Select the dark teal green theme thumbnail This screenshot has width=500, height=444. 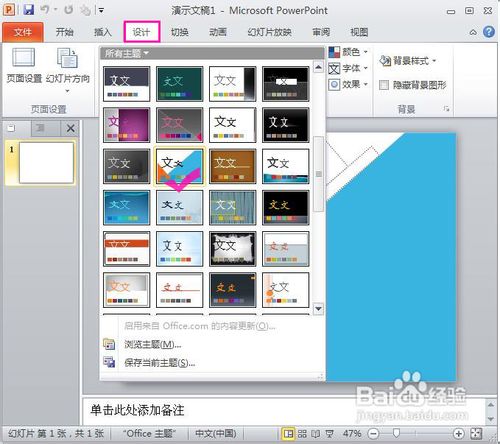(x=180, y=84)
